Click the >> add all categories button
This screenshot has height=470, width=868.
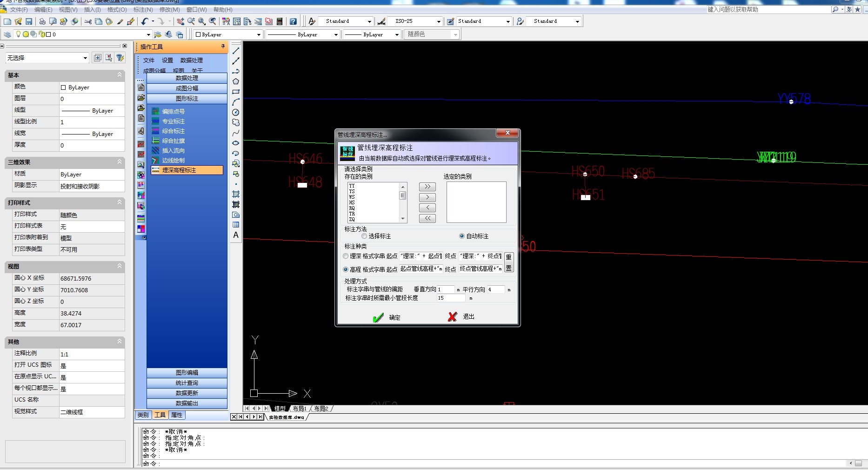click(427, 187)
